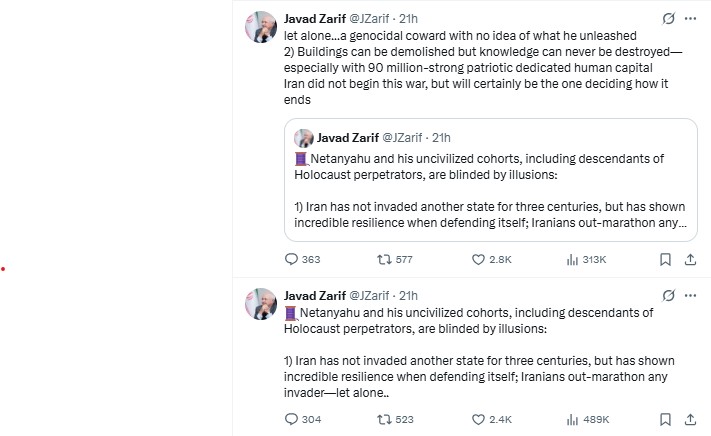
Task: Repost the first tweet with 577 reposts
Action: (383, 259)
